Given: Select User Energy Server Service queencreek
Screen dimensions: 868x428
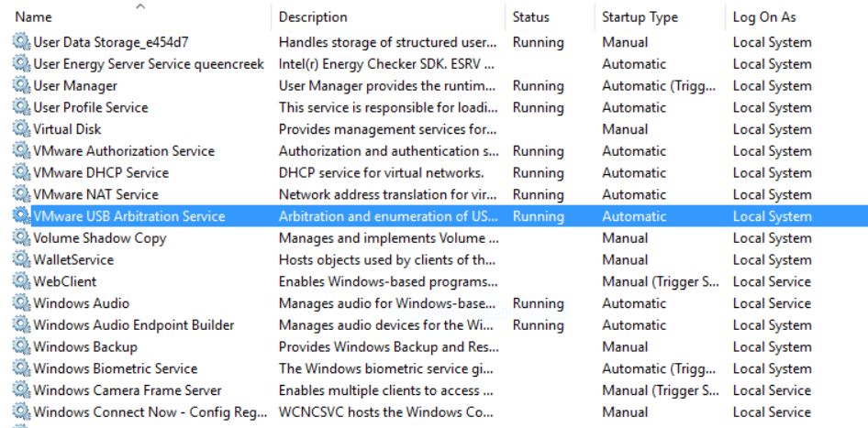Looking at the screenshot, I should pos(149,63).
